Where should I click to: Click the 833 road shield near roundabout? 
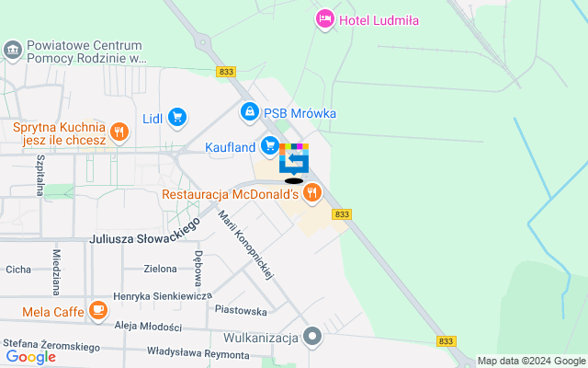226,72
